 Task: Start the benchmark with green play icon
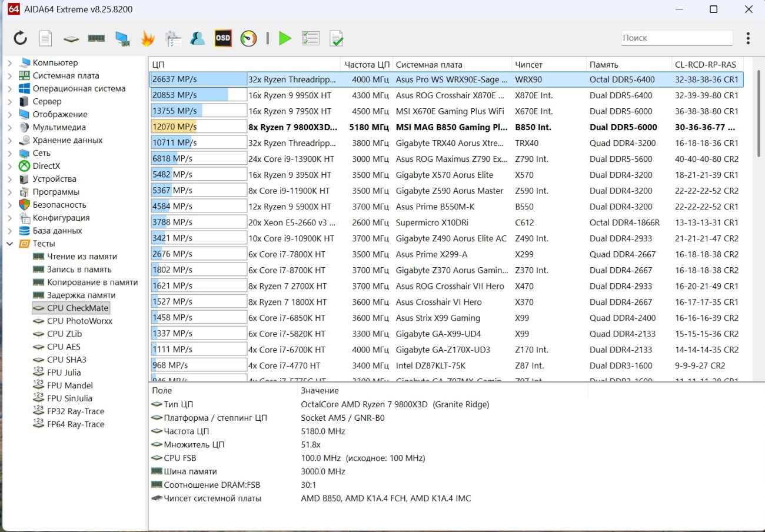(285, 39)
